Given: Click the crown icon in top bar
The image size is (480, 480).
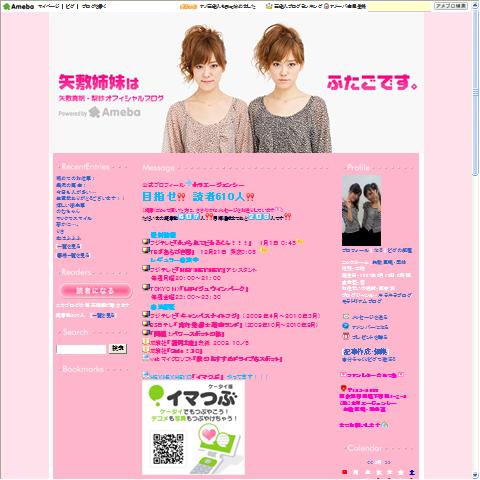Looking at the screenshot, I should (x=269, y=6).
